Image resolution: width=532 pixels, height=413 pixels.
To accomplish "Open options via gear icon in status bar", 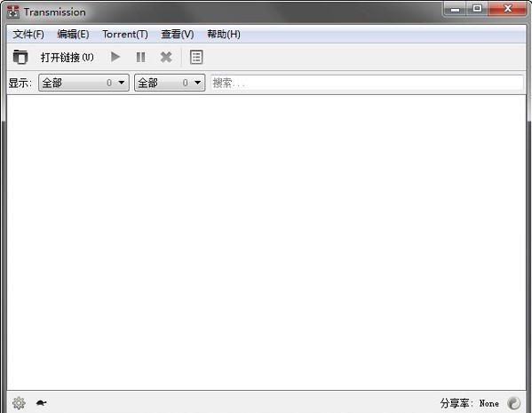I will click(19, 403).
